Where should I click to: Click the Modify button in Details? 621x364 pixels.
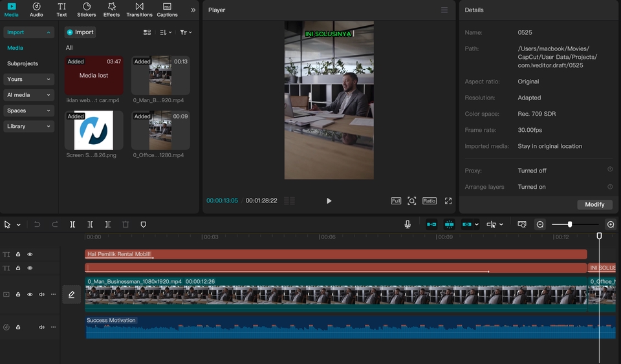(594, 204)
